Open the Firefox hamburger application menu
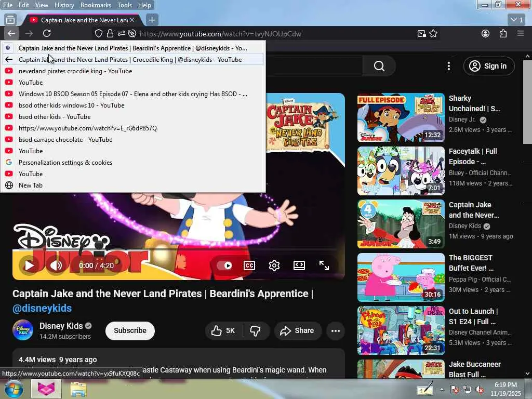532x399 pixels. (x=521, y=33)
